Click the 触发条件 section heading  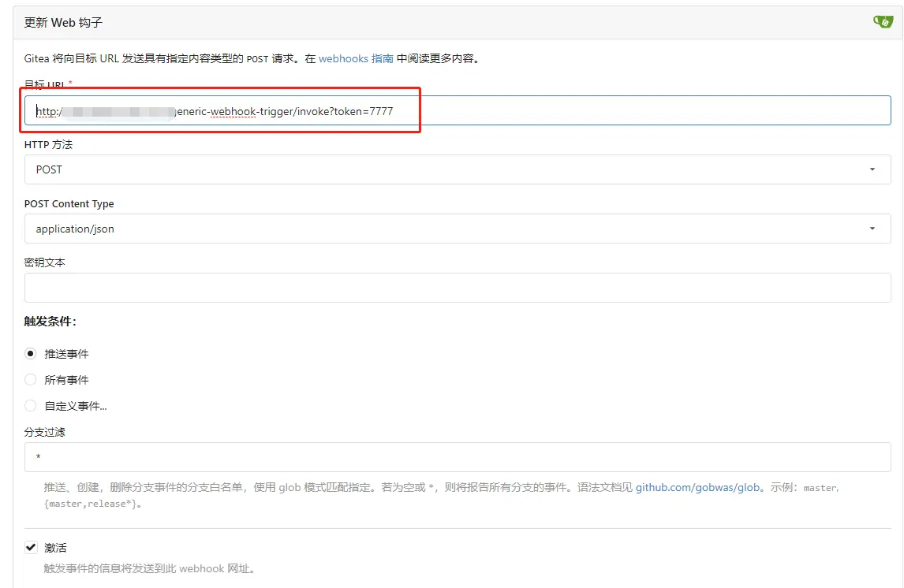[x=50, y=322]
